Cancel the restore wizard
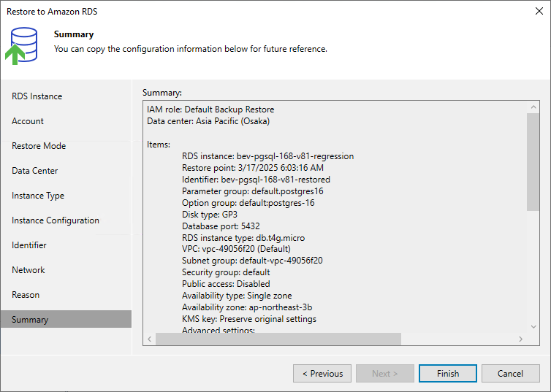551x392 pixels. pyautogui.click(x=510, y=374)
